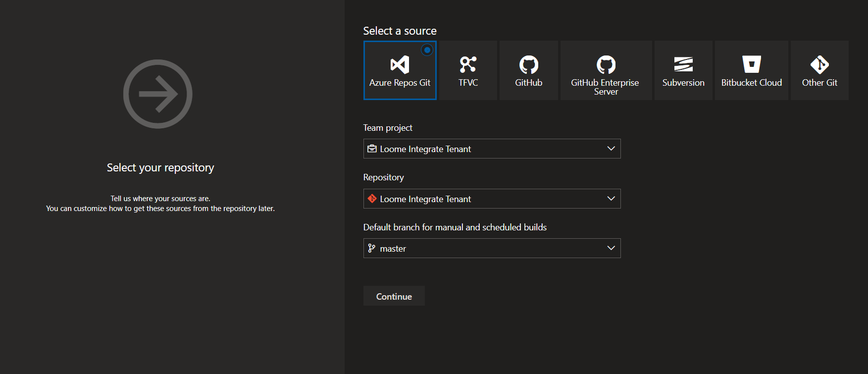Pick the GitHub source tile
Screen dimensions: 868x374
[528, 70]
